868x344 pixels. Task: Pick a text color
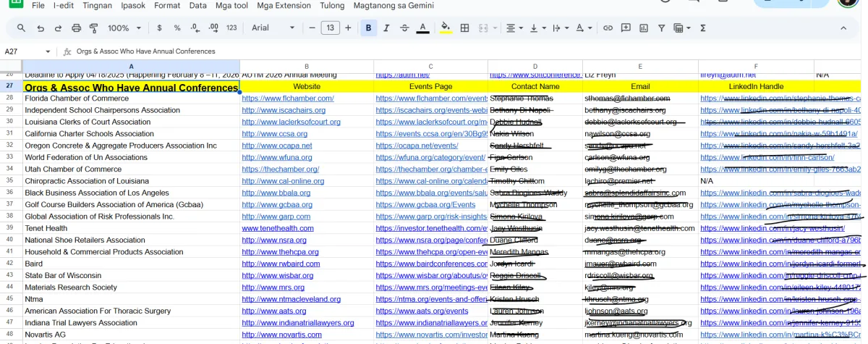(x=423, y=28)
